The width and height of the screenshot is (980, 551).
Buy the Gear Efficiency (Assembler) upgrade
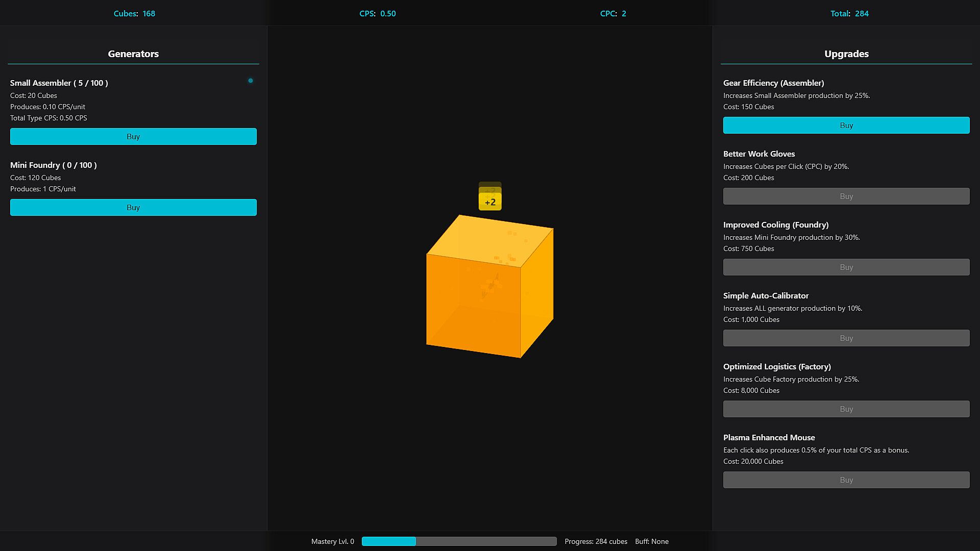click(846, 126)
